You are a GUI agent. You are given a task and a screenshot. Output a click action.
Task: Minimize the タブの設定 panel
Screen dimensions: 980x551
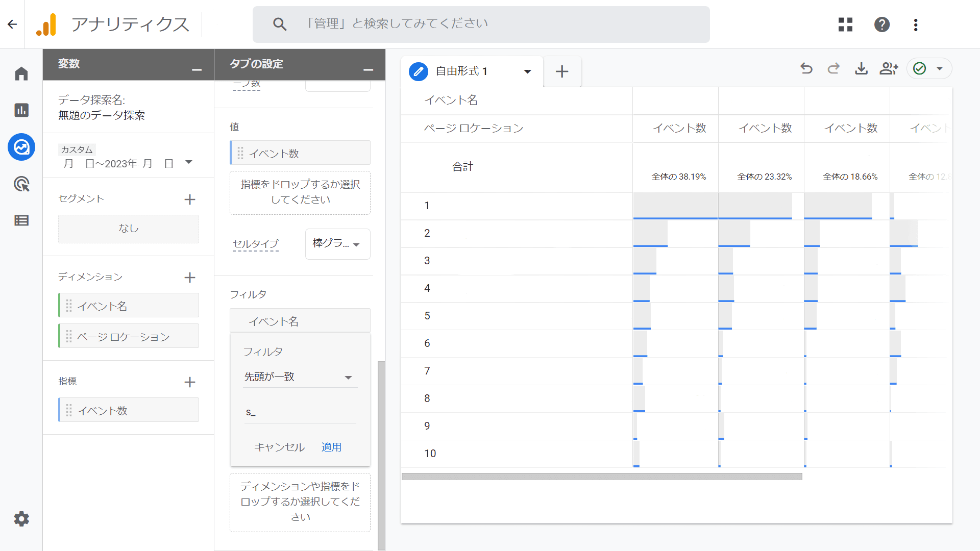[x=368, y=69]
